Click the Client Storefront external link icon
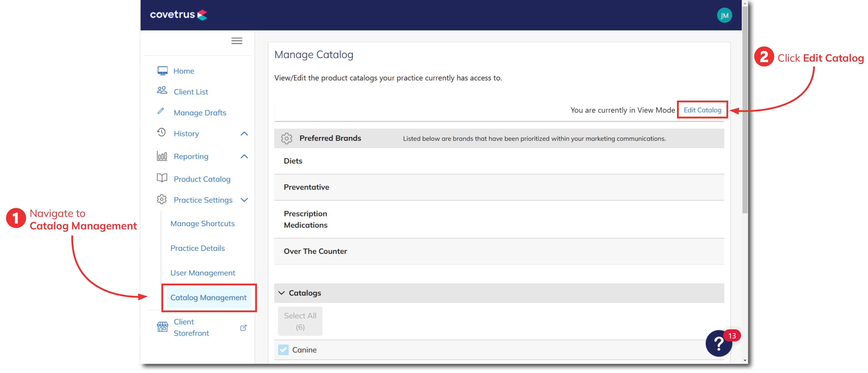868x373 pixels. point(243,328)
